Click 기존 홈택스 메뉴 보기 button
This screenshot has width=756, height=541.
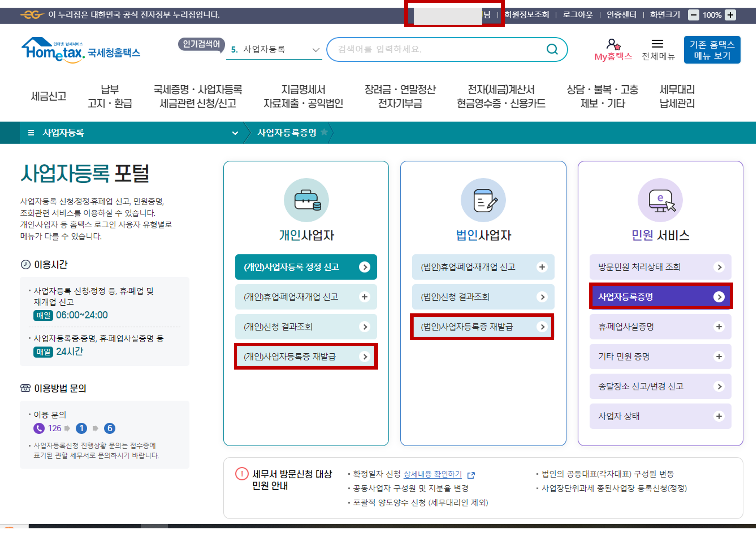pyautogui.click(x=712, y=50)
